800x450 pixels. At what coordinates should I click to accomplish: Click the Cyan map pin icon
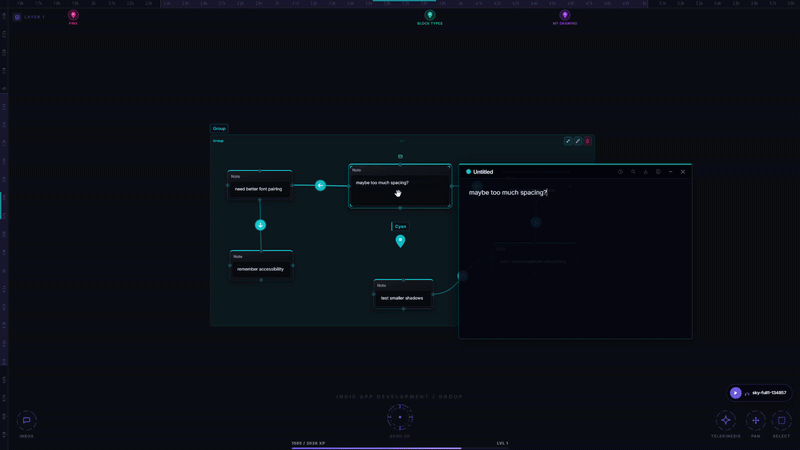(401, 241)
